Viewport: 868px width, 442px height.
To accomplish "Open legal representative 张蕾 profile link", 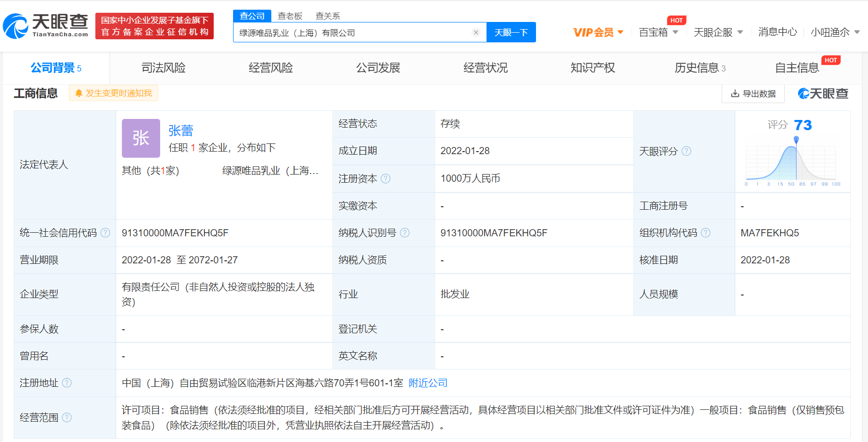I will 181,131.
